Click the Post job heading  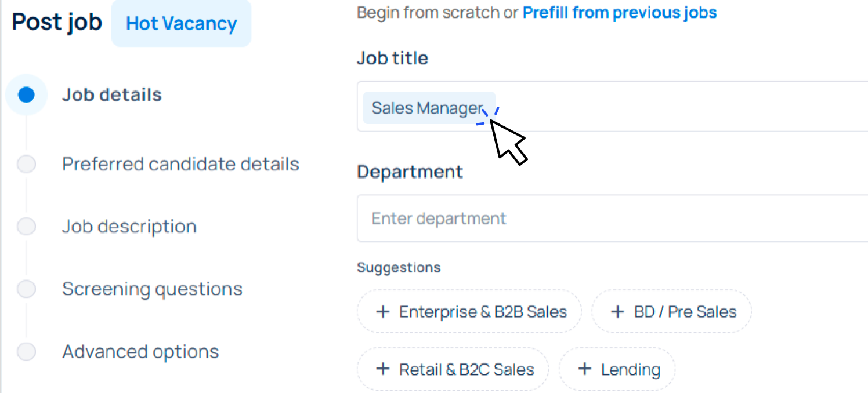pyautogui.click(x=57, y=22)
